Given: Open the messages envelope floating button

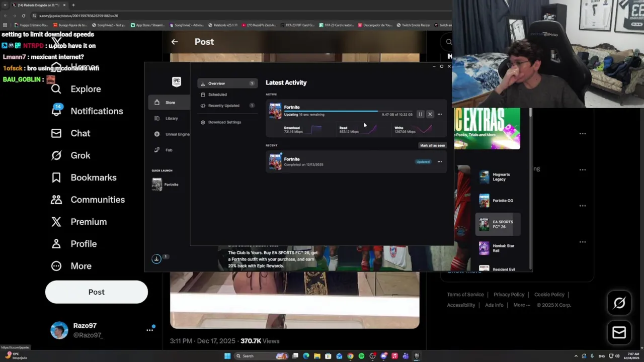Looking at the screenshot, I should point(619,332).
